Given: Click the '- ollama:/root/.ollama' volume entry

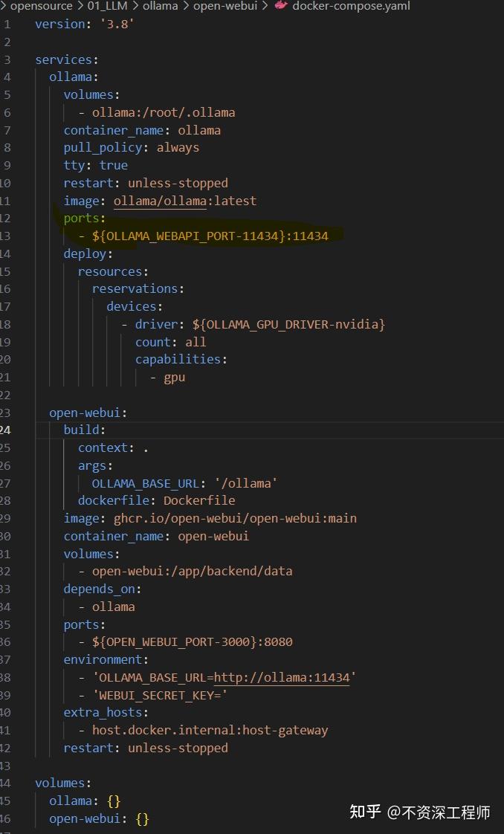Looking at the screenshot, I should click(157, 113).
